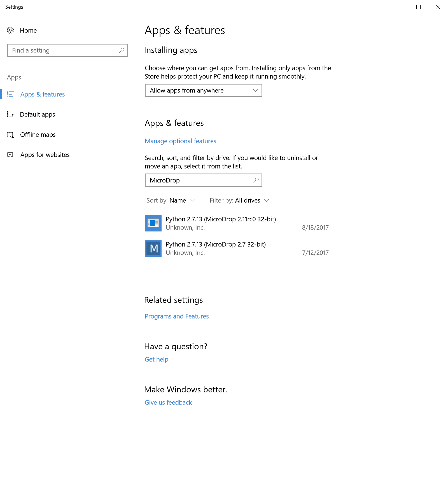Maximize the Settings window
This screenshot has height=487, width=448.
coord(418,7)
